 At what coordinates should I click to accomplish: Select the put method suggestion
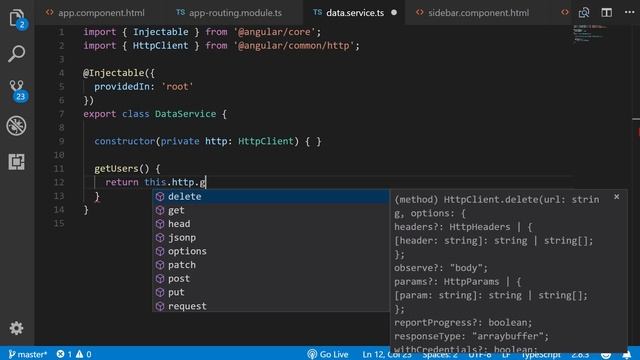click(x=271, y=292)
